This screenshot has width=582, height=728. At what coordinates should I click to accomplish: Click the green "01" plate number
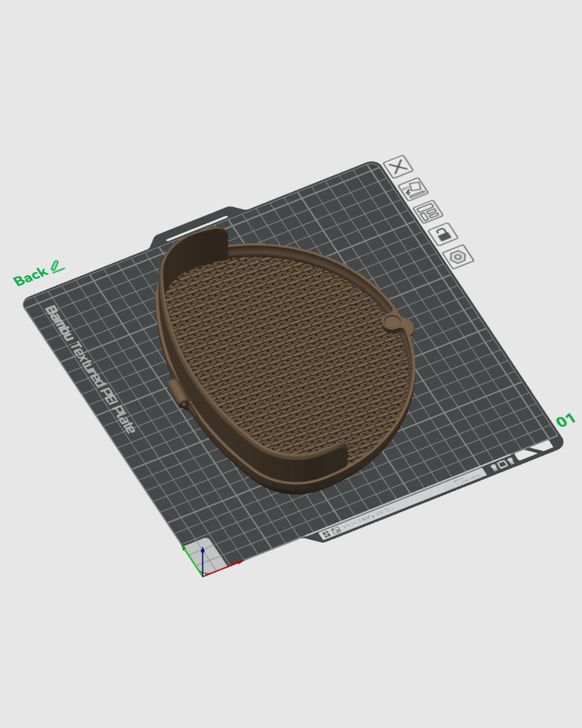pos(565,420)
